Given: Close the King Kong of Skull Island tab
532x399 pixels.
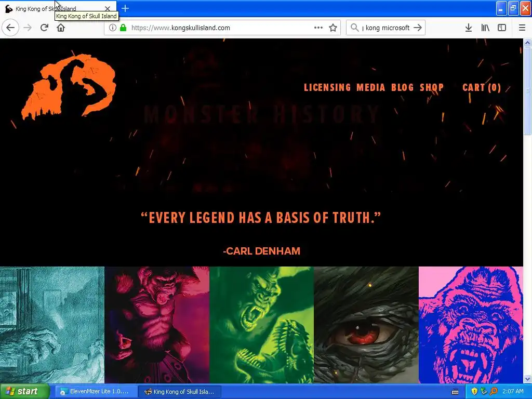Looking at the screenshot, I should [x=107, y=8].
